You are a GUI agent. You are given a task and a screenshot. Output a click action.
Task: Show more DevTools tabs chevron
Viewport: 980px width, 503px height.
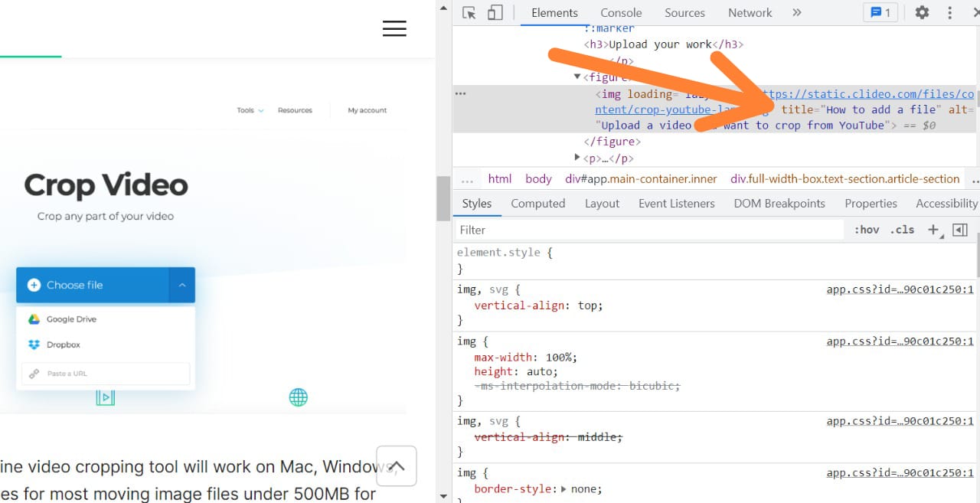pyautogui.click(x=796, y=12)
